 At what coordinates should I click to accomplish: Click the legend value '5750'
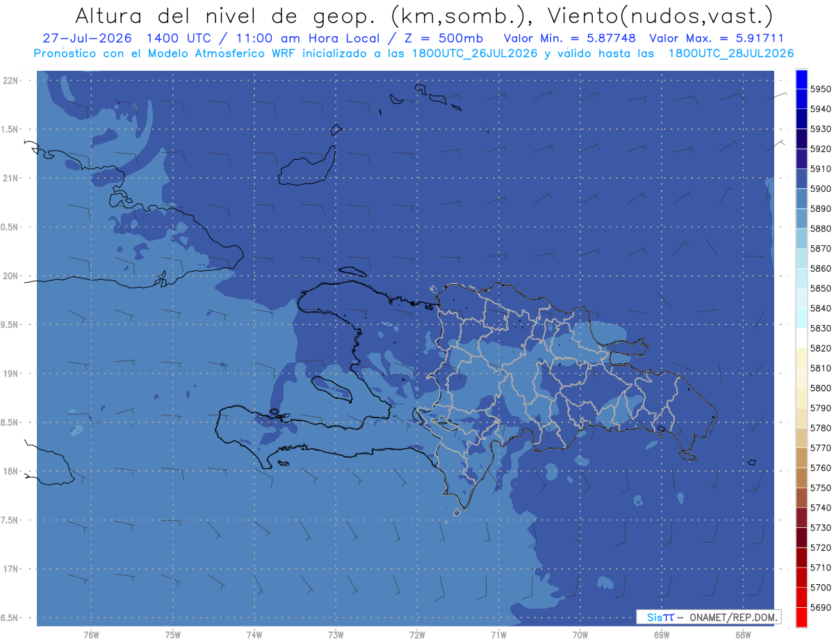click(820, 488)
